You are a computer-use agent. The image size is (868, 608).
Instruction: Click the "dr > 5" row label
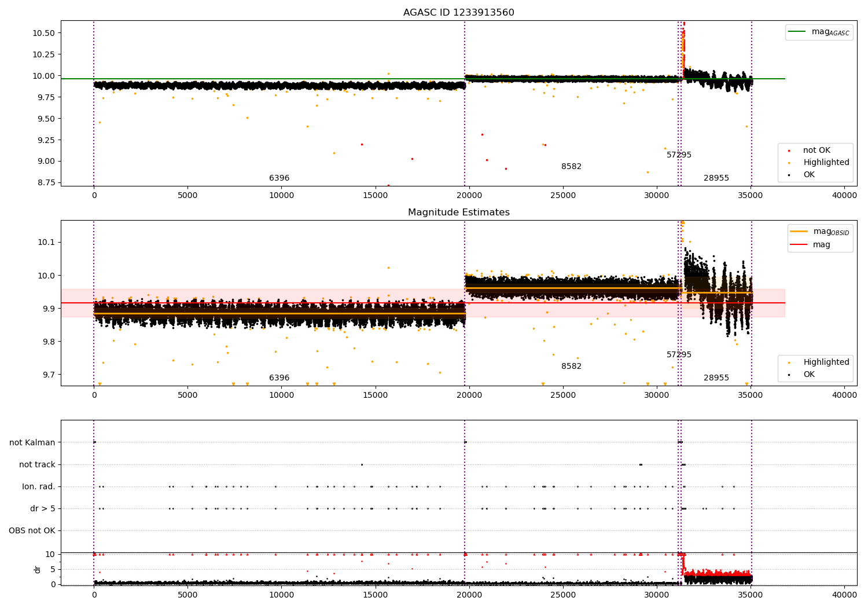pyautogui.click(x=43, y=509)
